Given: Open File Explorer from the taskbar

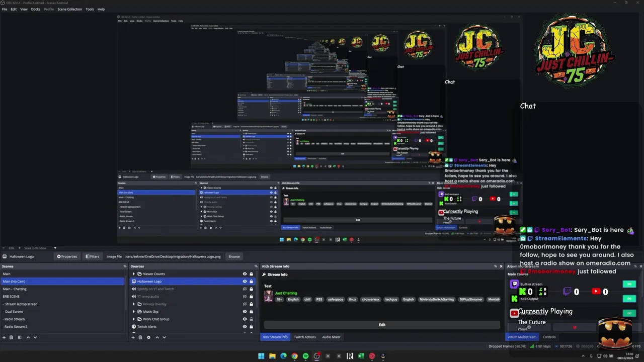Looking at the screenshot, I should (x=272, y=356).
